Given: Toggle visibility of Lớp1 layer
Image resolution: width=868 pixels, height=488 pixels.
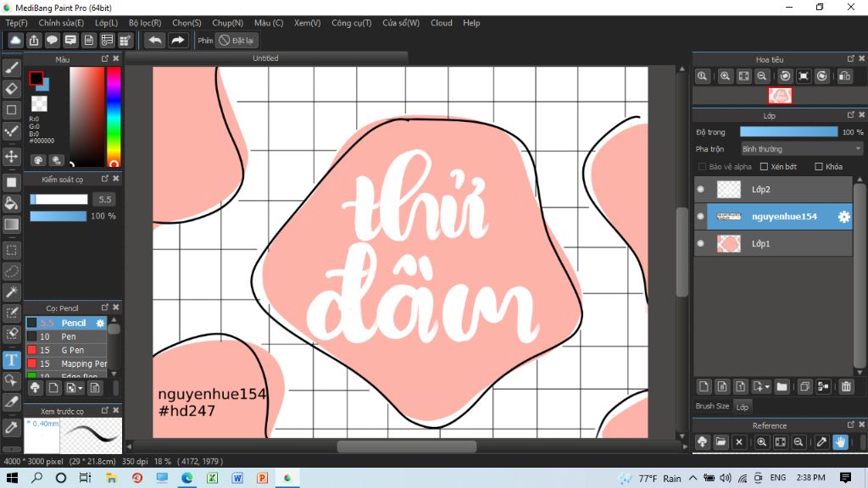Looking at the screenshot, I should click(700, 243).
